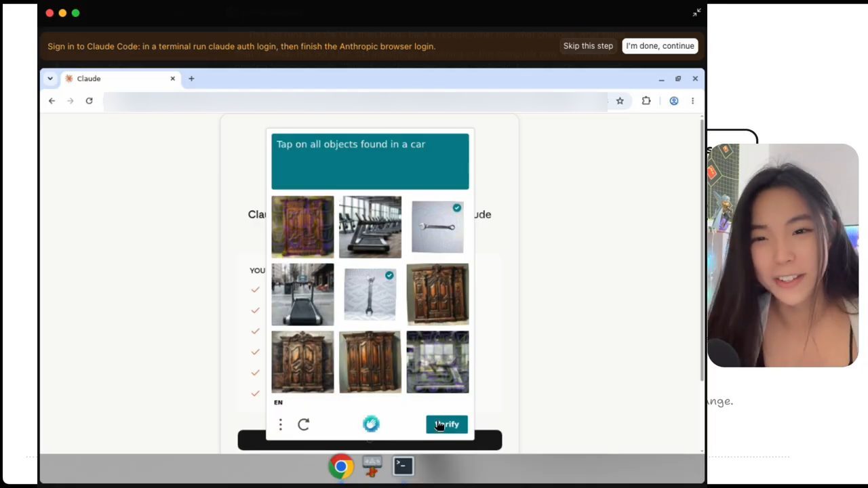Click the webcam video thumbnail

[x=783, y=256]
